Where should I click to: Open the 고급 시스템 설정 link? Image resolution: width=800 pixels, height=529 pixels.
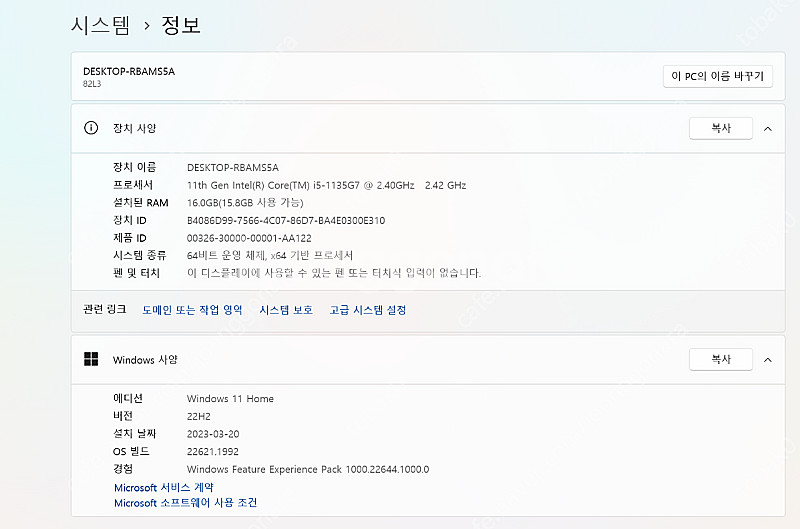click(367, 310)
